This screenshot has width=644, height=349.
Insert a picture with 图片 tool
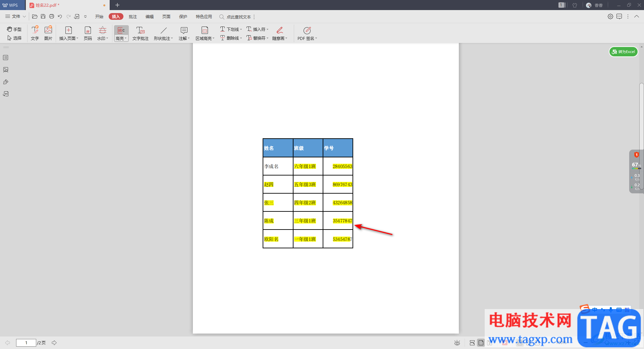(x=48, y=33)
